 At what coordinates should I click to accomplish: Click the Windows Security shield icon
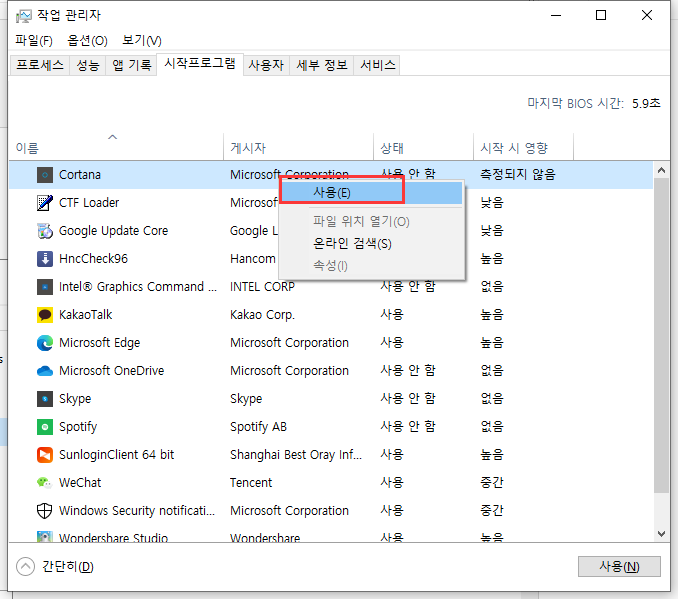point(45,511)
